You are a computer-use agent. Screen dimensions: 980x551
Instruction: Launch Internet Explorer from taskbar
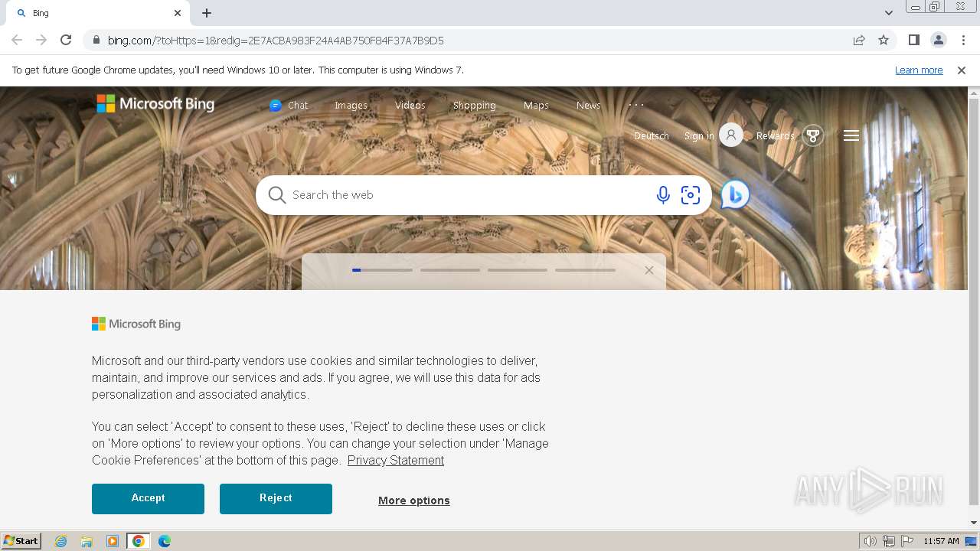point(61,541)
